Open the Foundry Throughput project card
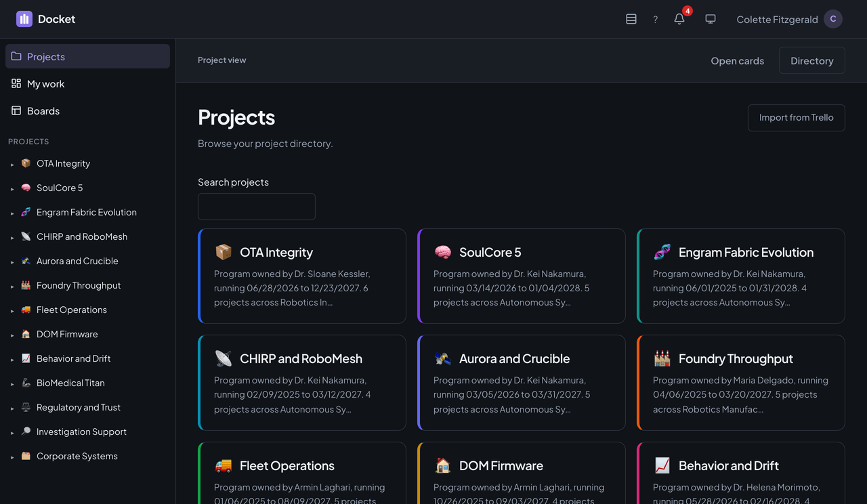The width and height of the screenshot is (867, 504). click(740, 382)
